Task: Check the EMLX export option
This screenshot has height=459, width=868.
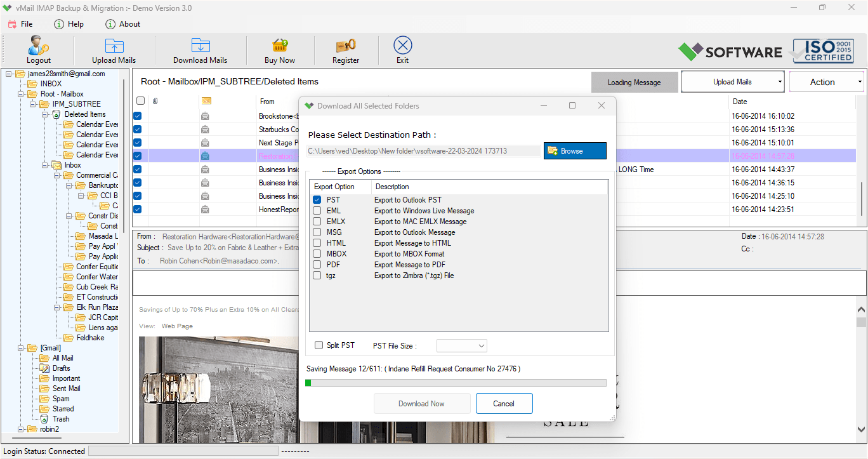Action: pos(317,222)
